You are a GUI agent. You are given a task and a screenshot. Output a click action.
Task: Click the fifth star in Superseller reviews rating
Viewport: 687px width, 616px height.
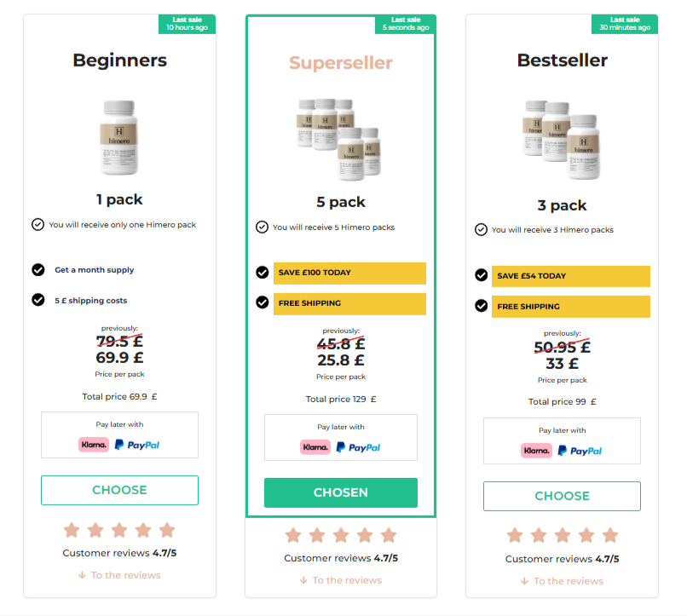tap(389, 535)
